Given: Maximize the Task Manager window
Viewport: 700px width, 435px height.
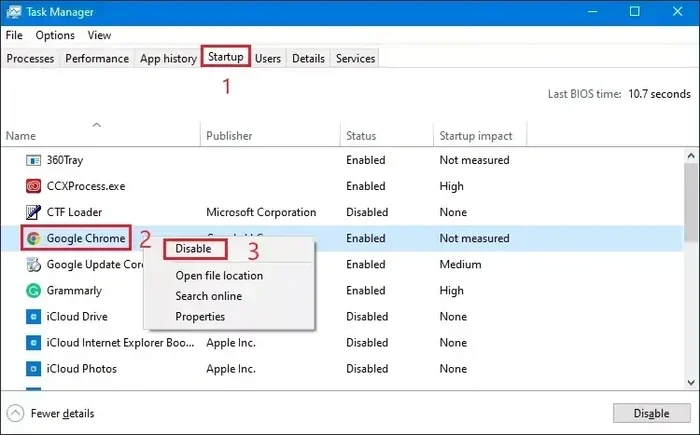Looking at the screenshot, I should [x=634, y=12].
